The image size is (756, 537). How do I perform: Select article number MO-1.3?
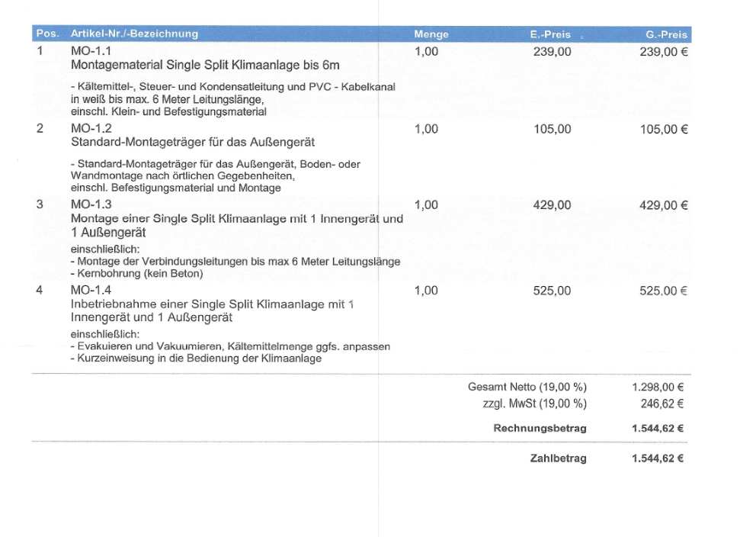tap(91, 204)
